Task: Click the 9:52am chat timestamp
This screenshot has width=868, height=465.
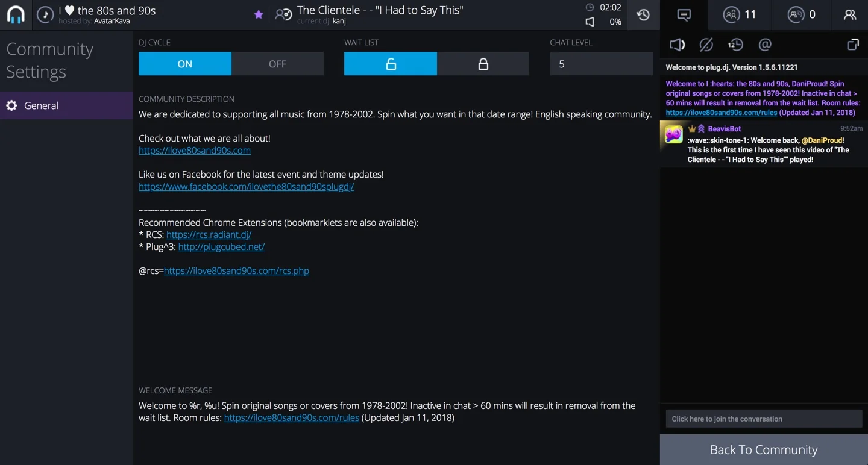Action: (852, 129)
